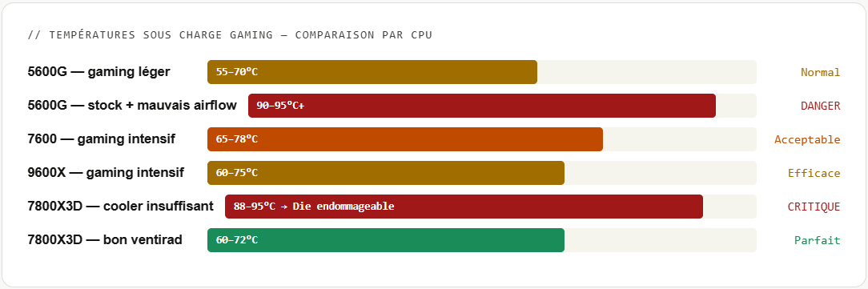Click '7800X3D — cooler insuffisant' label
Viewport: 868px width, 289px height.
pos(120,207)
